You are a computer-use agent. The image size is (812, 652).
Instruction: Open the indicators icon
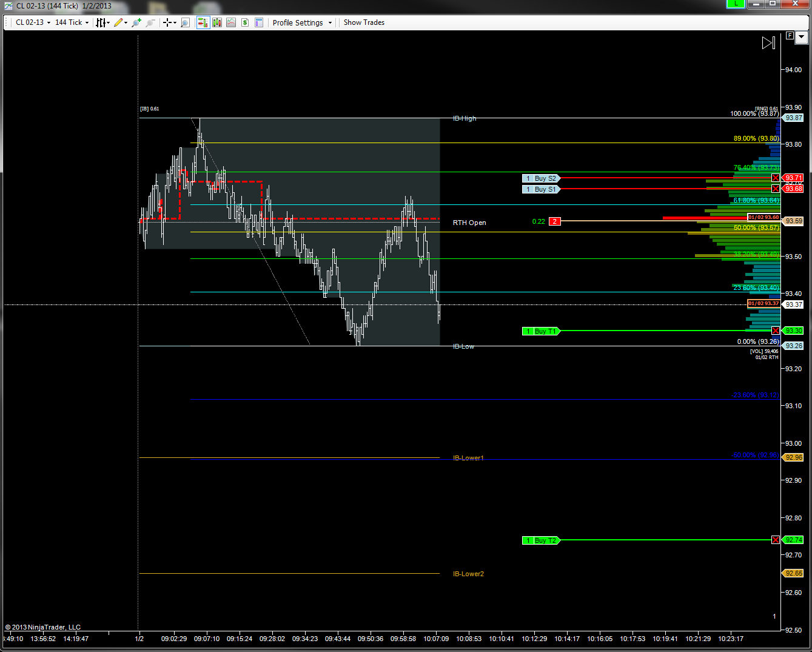231,22
